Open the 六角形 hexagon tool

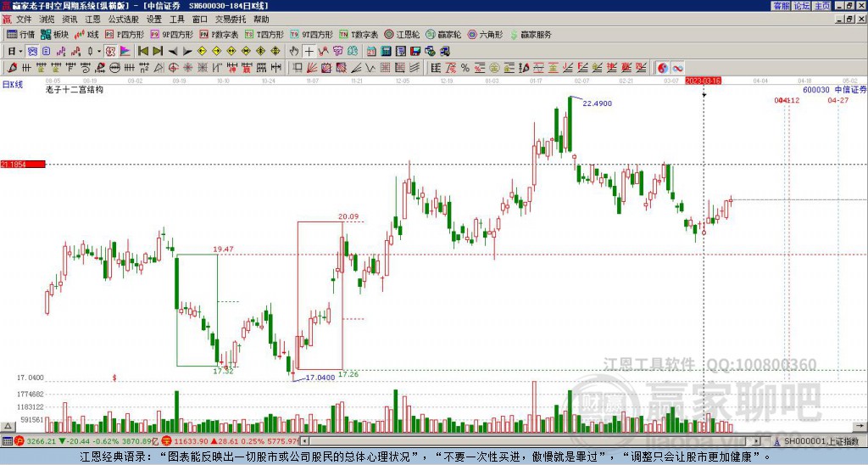(x=486, y=34)
